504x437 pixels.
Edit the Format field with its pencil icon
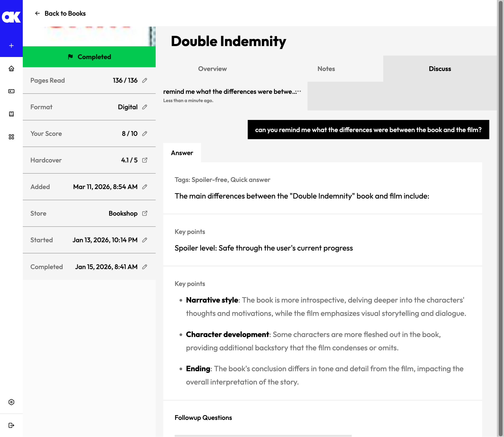click(145, 107)
